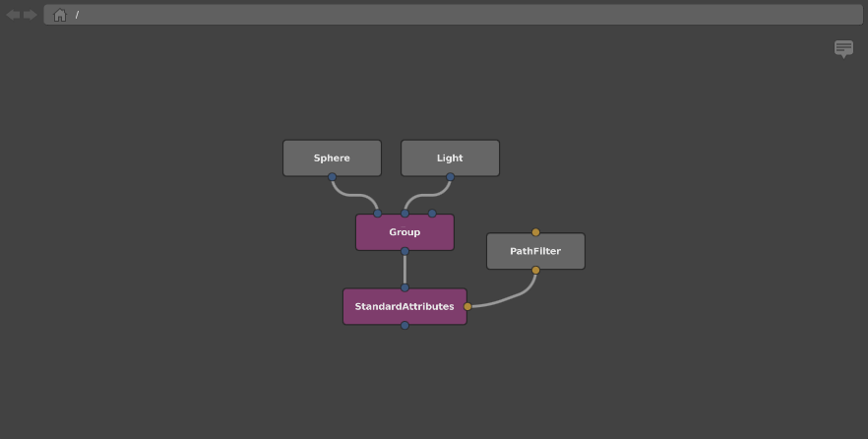This screenshot has height=439, width=868.
Task: Click the back navigation arrow
Action: [13, 15]
